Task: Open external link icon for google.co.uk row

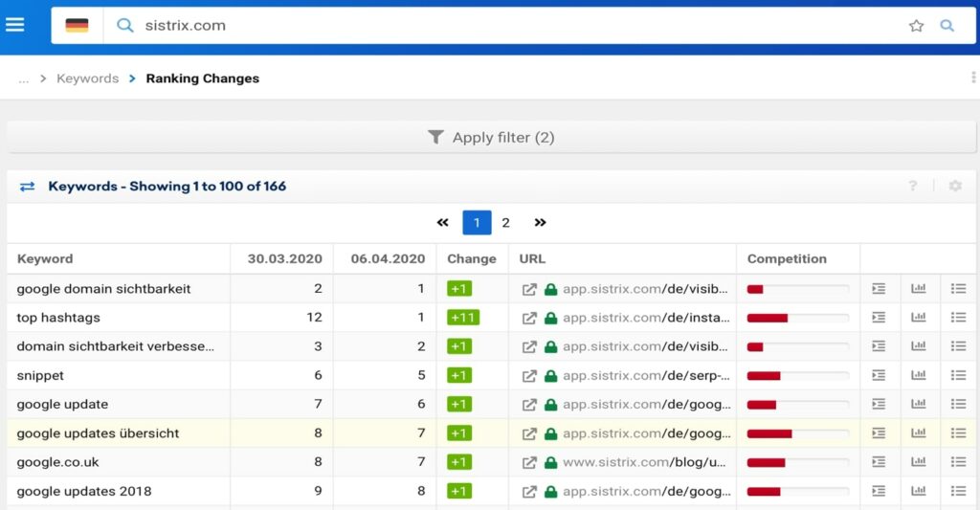Action: [529, 462]
